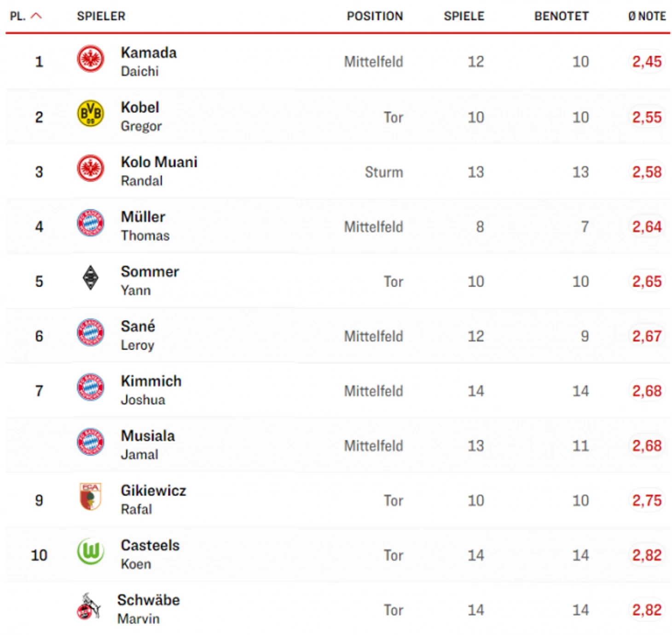Sort by SPIELE column header

click(x=464, y=16)
